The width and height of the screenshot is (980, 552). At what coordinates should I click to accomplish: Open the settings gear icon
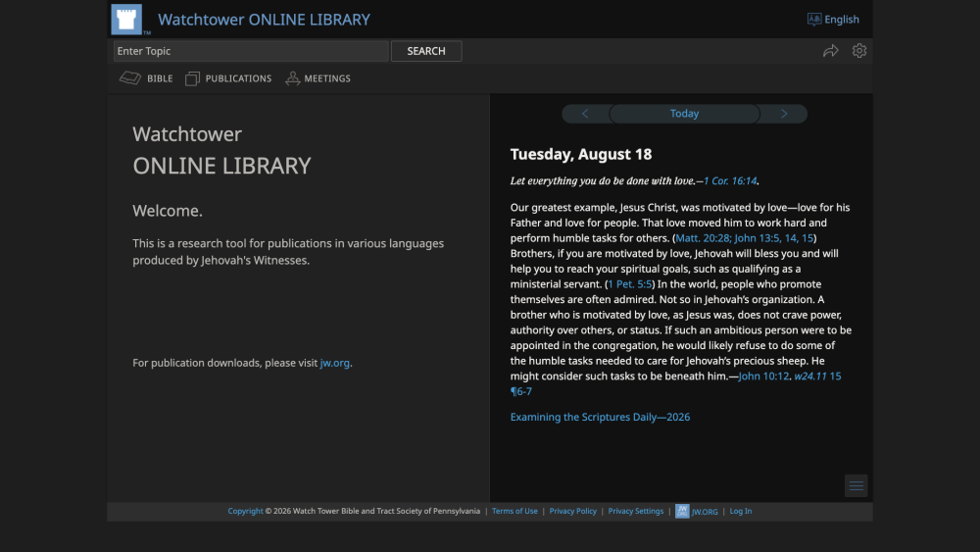tap(859, 51)
